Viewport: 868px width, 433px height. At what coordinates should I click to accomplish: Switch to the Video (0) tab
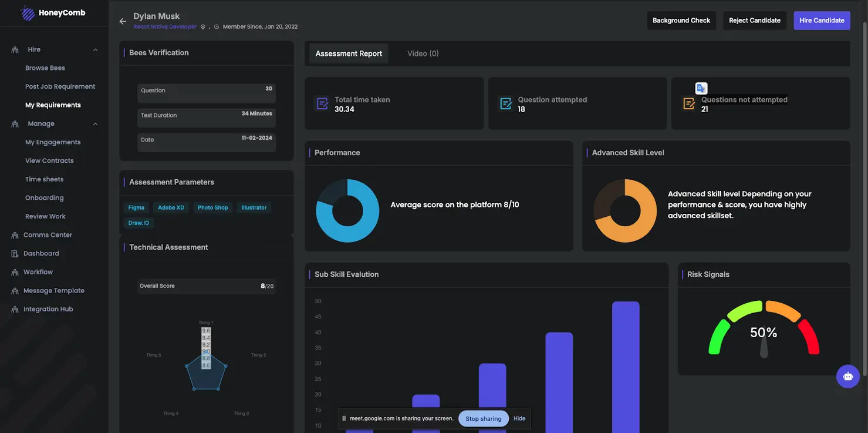(x=423, y=53)
